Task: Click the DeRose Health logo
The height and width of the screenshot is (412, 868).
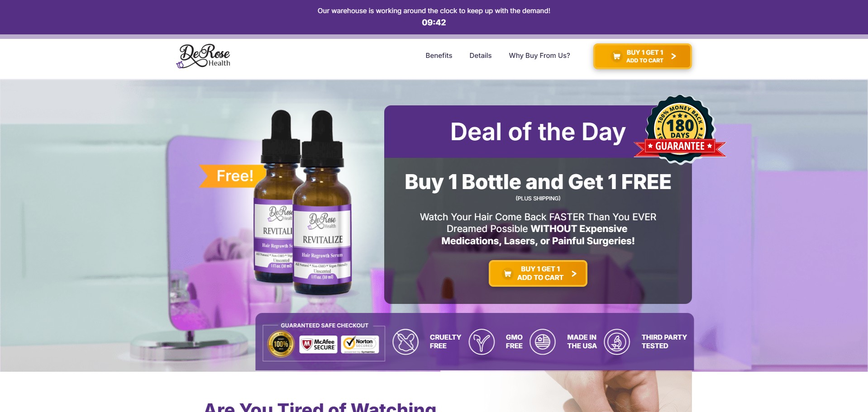Action: [x=204, y=56]
